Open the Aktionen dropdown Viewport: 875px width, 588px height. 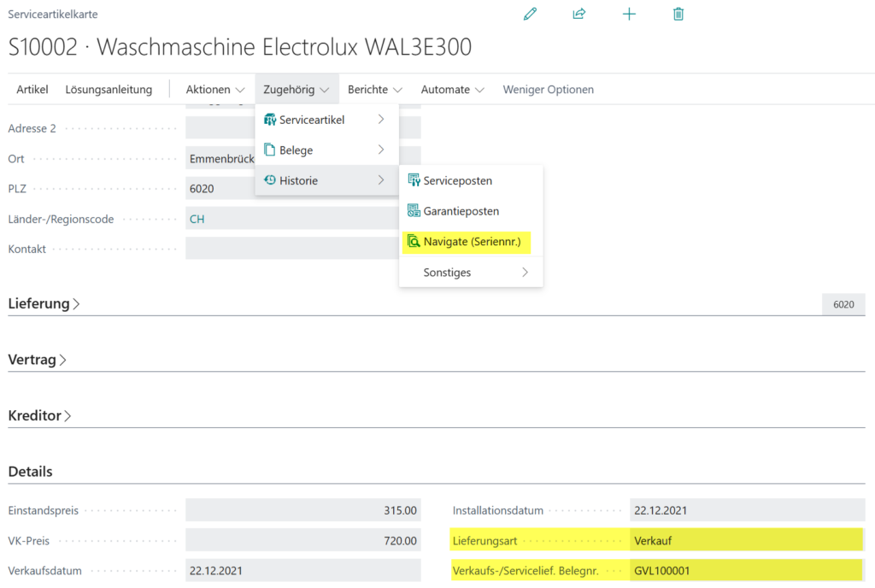point(214,89)
